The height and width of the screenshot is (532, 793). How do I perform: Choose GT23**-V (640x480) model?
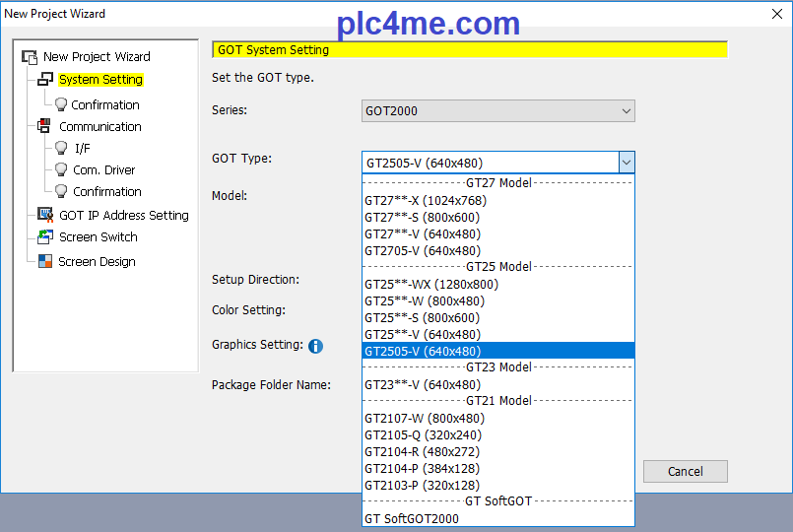click(422, 385)
